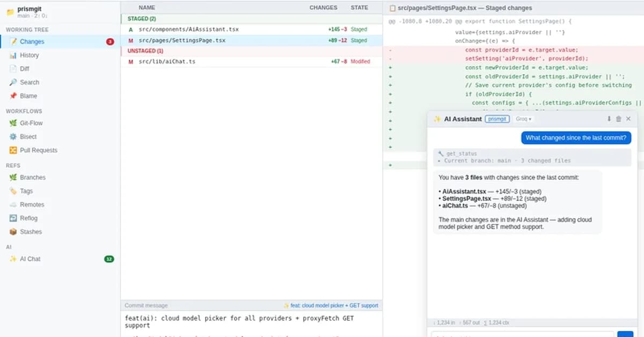Viewport: 644px width, 337px height.
Task: Click the 'What changed since the last commit?' message
Action: pyautogui.click(x=576, y=138)
